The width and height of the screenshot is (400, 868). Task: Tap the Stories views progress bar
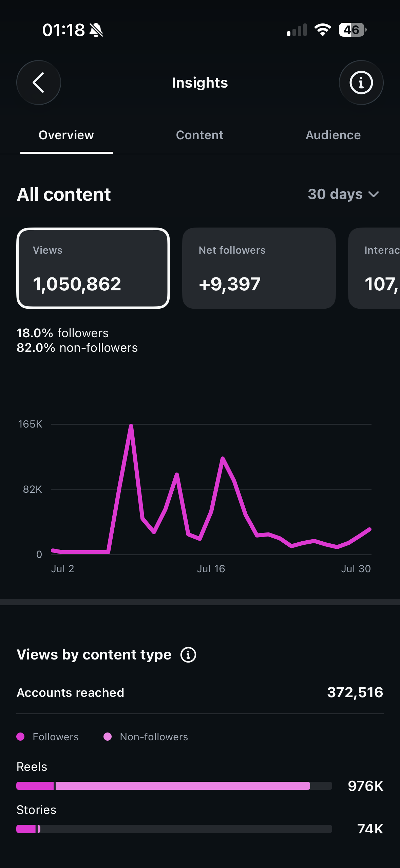point(174,829)
